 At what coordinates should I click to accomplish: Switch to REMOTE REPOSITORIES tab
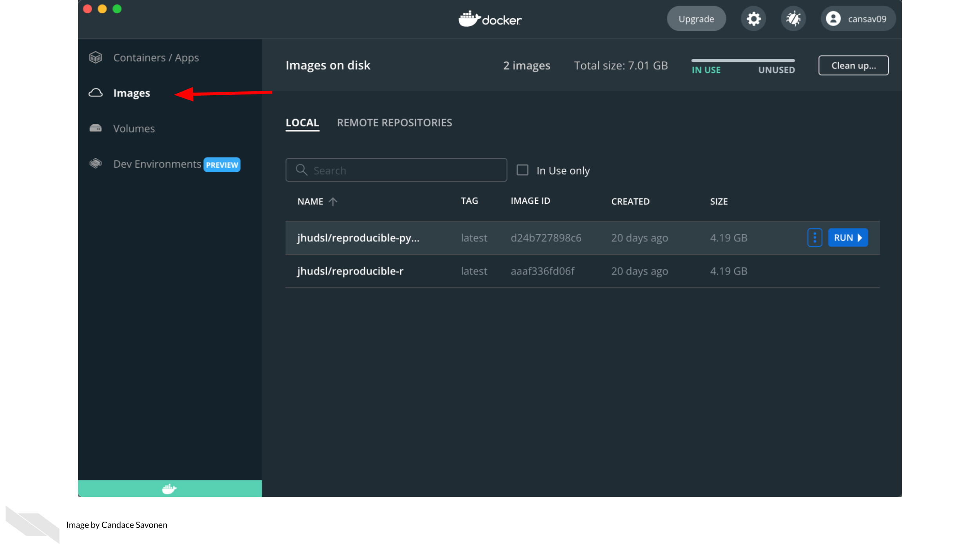(x=394, y=123)
